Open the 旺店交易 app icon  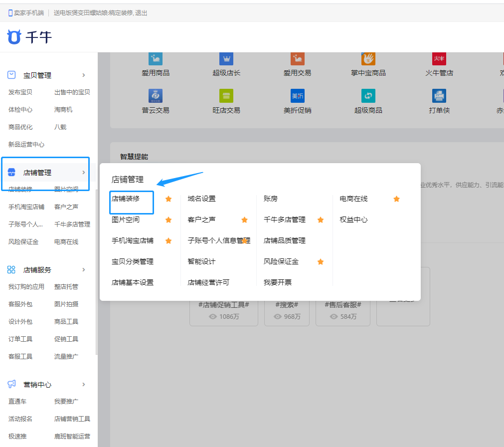(226, 96)
